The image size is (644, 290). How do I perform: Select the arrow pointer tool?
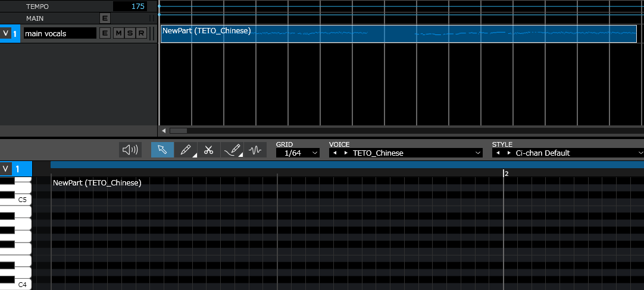(162, 150)
